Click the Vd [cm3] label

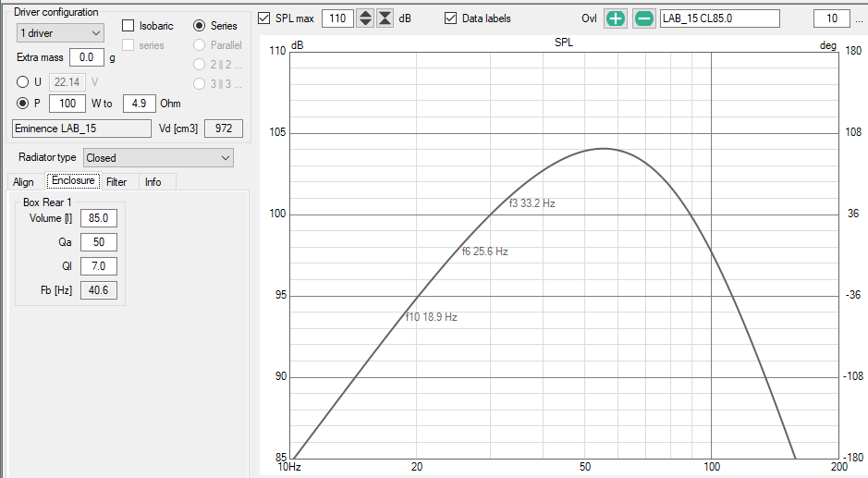(x=178, y=129)
